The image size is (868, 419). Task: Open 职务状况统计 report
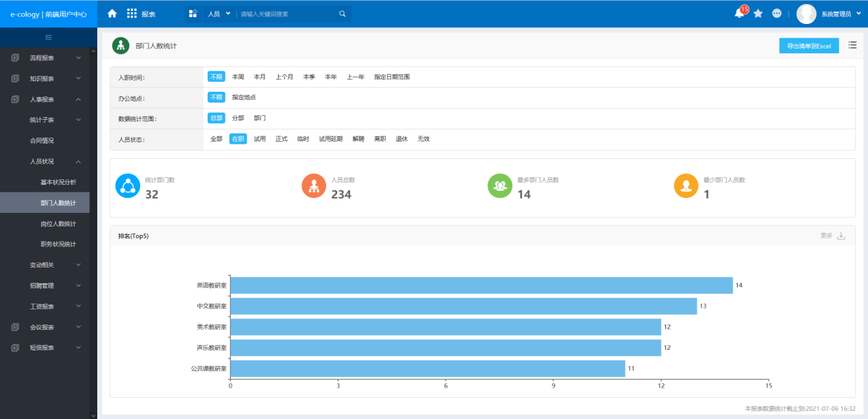coord(58,244)
